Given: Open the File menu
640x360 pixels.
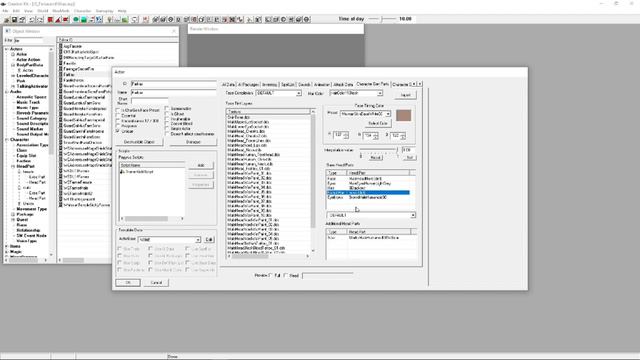Looking at the screenshot, I should [5, 11].
